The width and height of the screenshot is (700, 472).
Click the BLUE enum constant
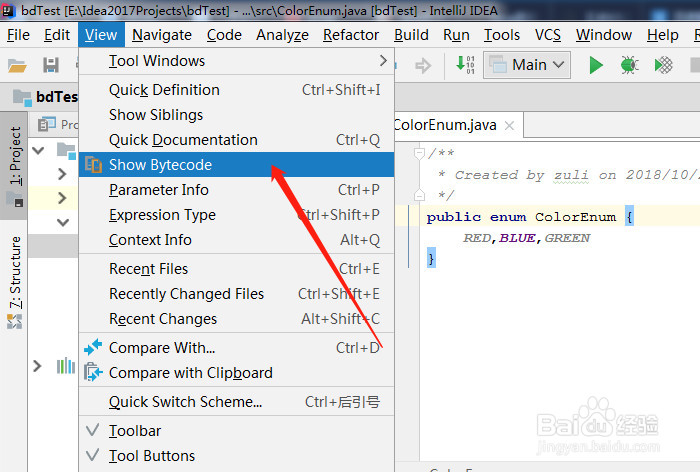(x=517, y=238)
